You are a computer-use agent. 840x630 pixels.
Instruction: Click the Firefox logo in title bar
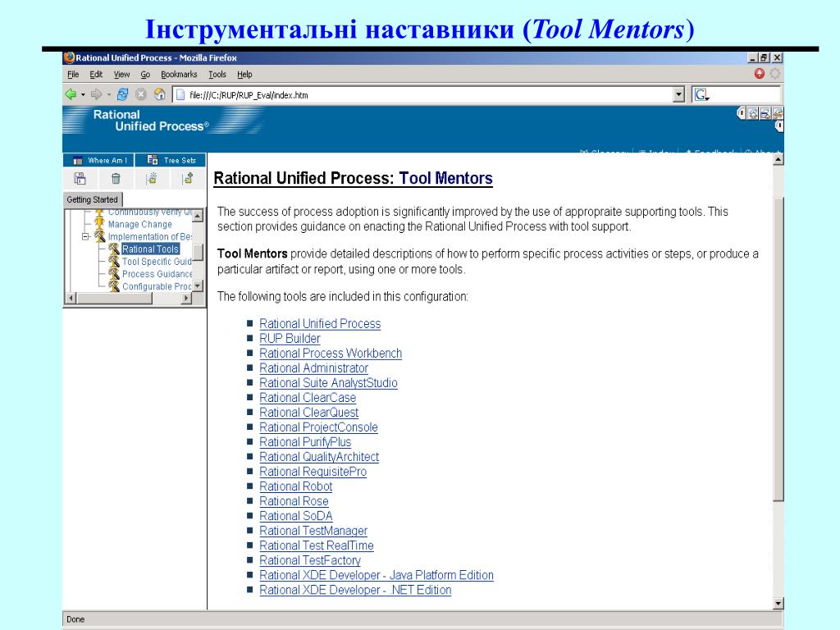point(69,57)
